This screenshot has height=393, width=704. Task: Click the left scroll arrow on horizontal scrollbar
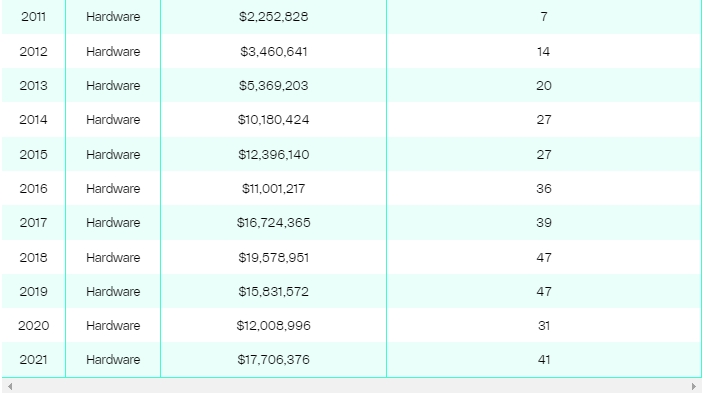10,386
